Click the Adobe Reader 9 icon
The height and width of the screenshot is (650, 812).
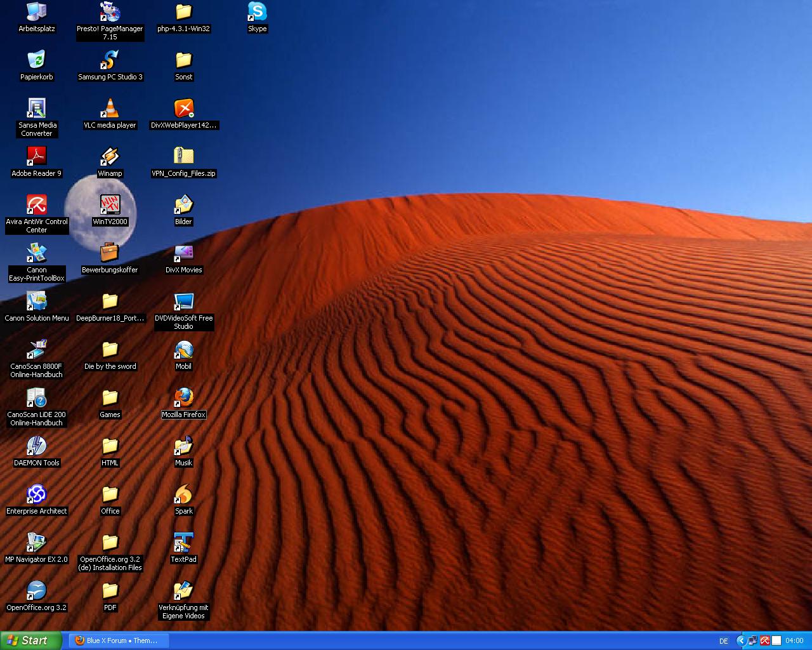37,157
